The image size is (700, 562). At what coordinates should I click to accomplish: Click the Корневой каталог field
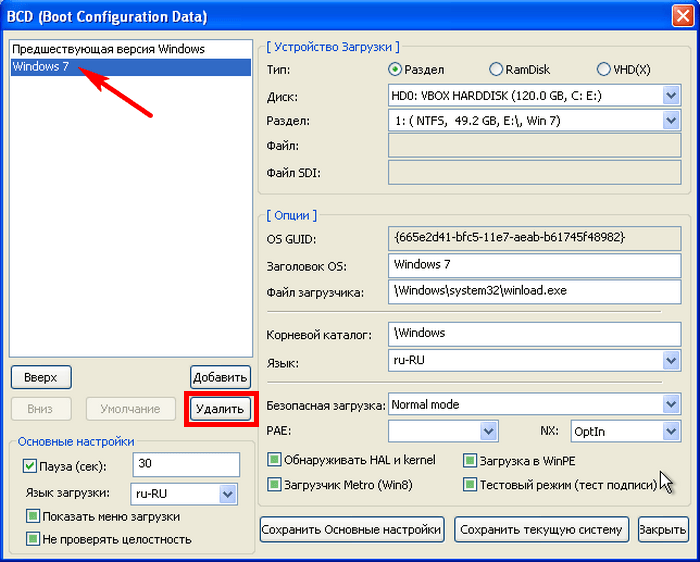(x=534, y=334)
